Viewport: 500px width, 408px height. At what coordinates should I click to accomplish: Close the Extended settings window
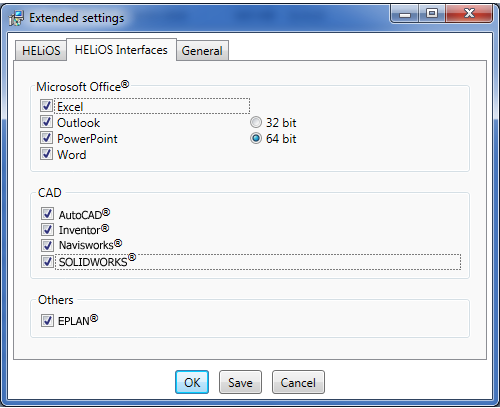coord(469,14)
